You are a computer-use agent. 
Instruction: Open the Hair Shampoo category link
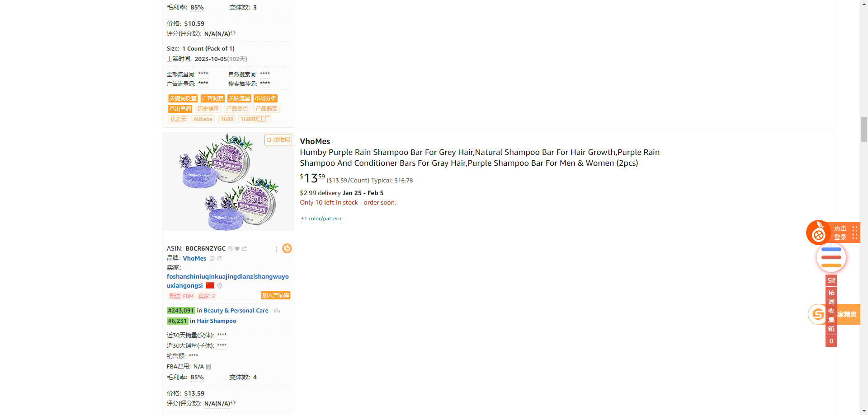coord(216,321)
